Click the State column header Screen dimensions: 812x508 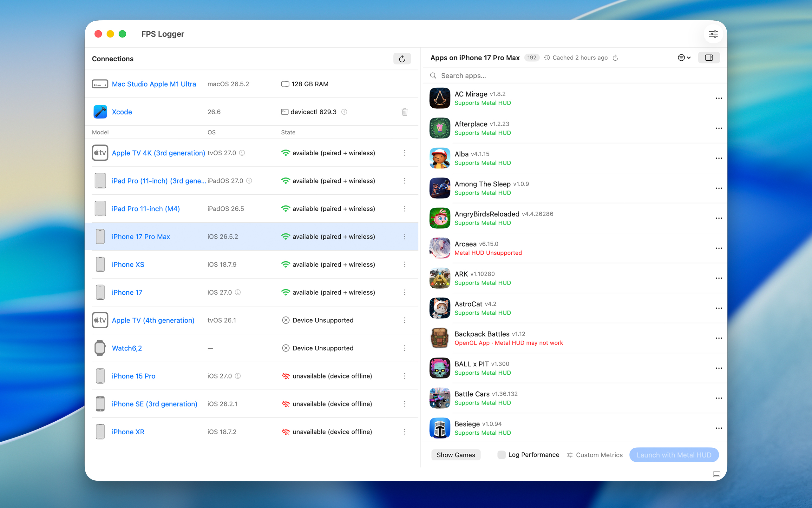[x=288, y=132]
